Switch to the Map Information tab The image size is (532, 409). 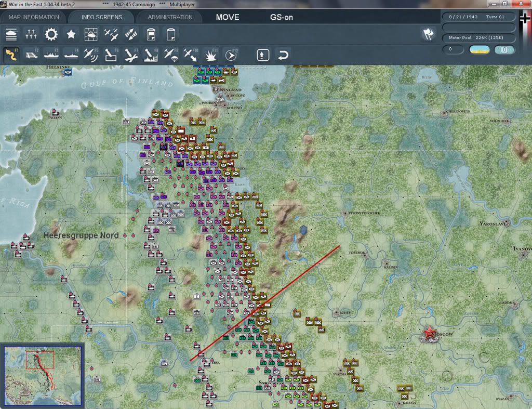click(34, 17)
